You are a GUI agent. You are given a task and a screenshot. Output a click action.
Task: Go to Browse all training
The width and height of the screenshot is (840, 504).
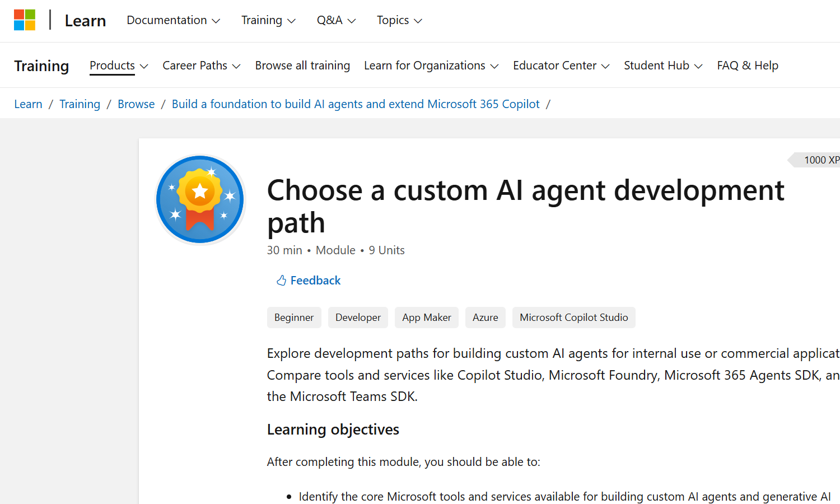(302, 66)
